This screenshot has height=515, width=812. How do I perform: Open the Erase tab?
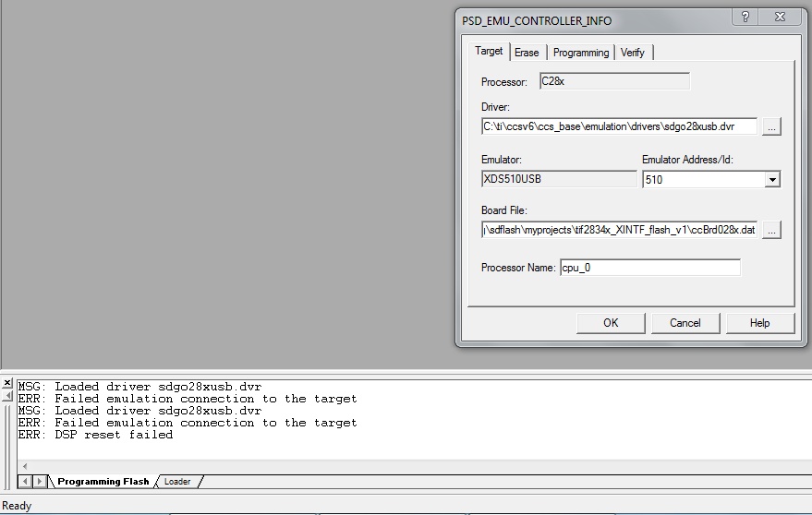coord(527,53)
